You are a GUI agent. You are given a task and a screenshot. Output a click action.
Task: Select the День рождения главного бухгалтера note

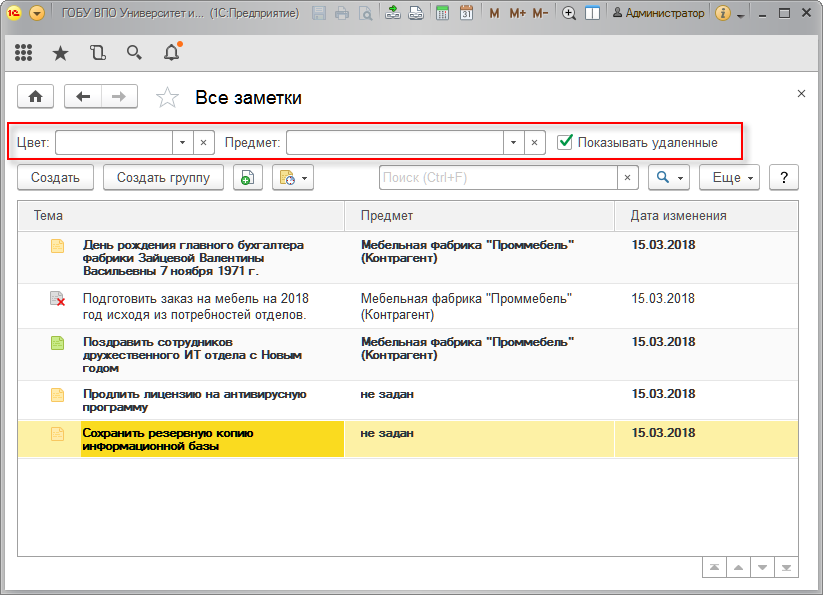click(408, 258)
